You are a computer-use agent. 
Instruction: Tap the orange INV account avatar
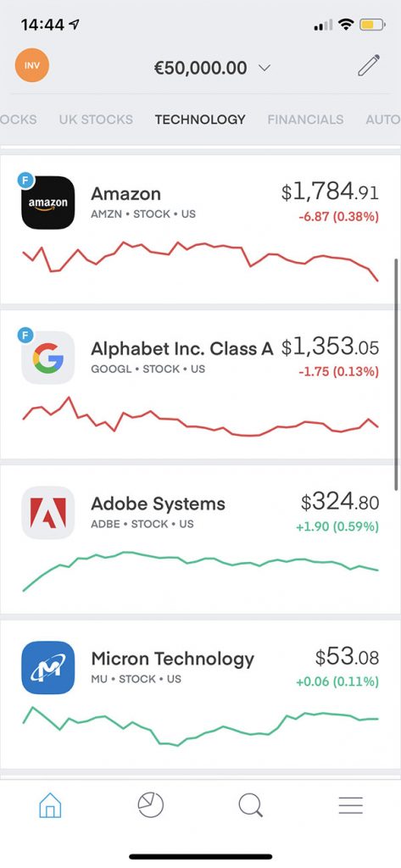coord(32,65)
